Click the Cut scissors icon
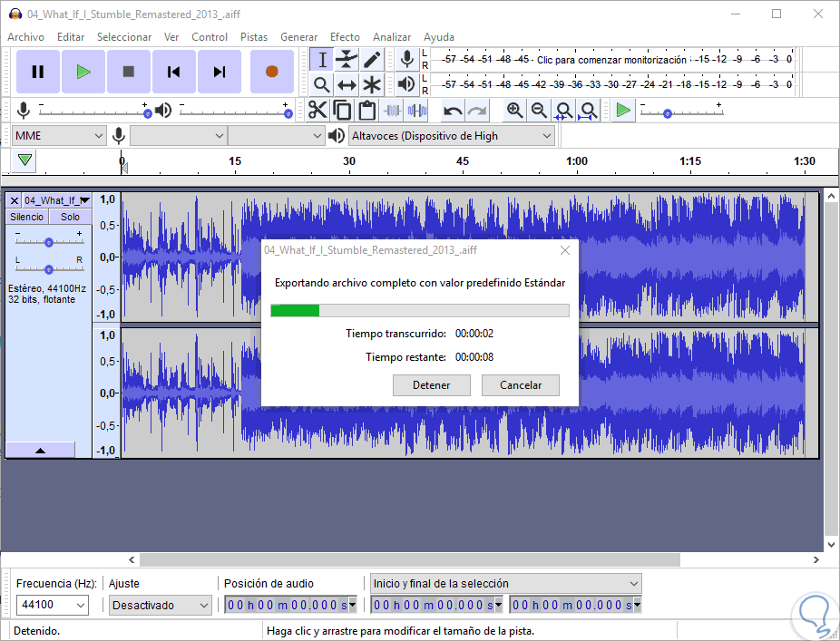The image size is (840, 641). pyautogui.click(x=317, y=111)
